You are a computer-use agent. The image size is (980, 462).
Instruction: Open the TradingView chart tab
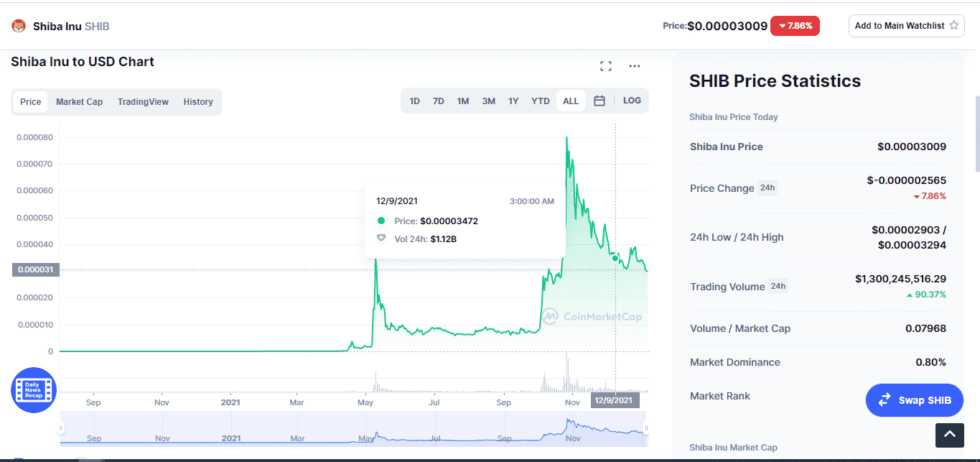[x=143, y=102]
